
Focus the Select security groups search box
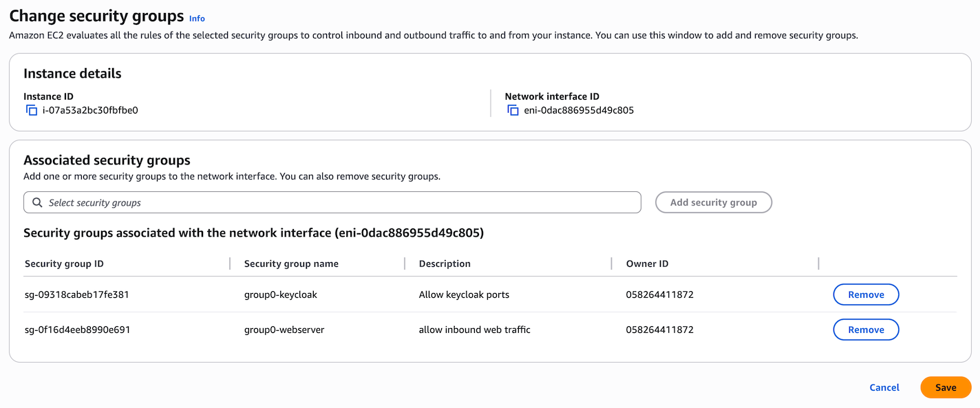(x=337, y=203)
